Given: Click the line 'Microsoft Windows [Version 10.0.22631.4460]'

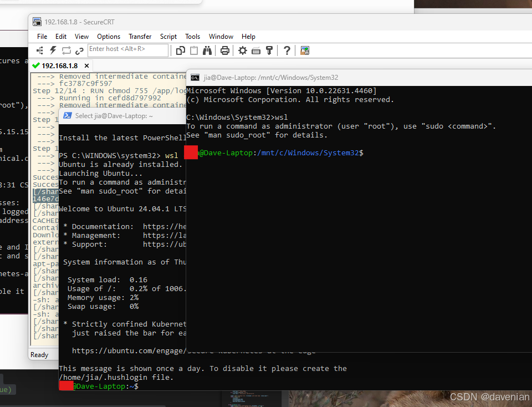Looking at the screenshot, I should [x=282, y=91].
